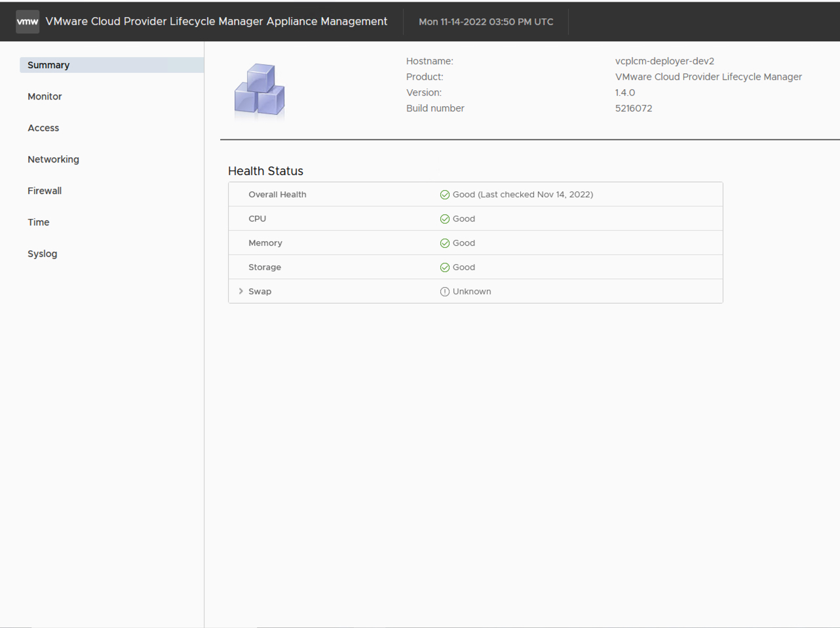Click the appliance management header title
Image resolution: width=840 pixels, height=628 pixels.
tap(216, 22)
